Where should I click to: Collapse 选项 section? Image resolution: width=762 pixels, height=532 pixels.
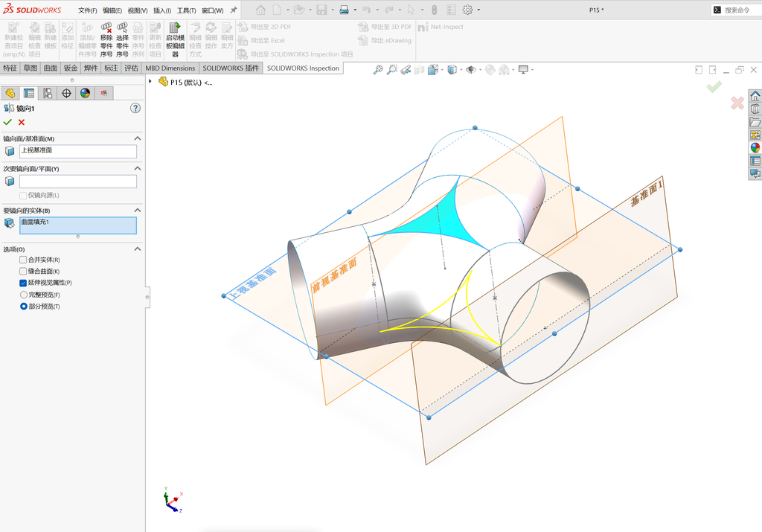(138, 249)
